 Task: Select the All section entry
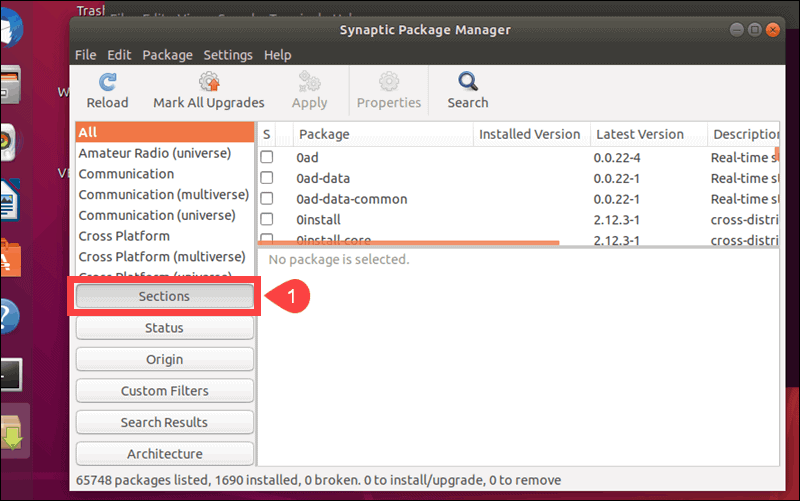click(x=165, y=132)
